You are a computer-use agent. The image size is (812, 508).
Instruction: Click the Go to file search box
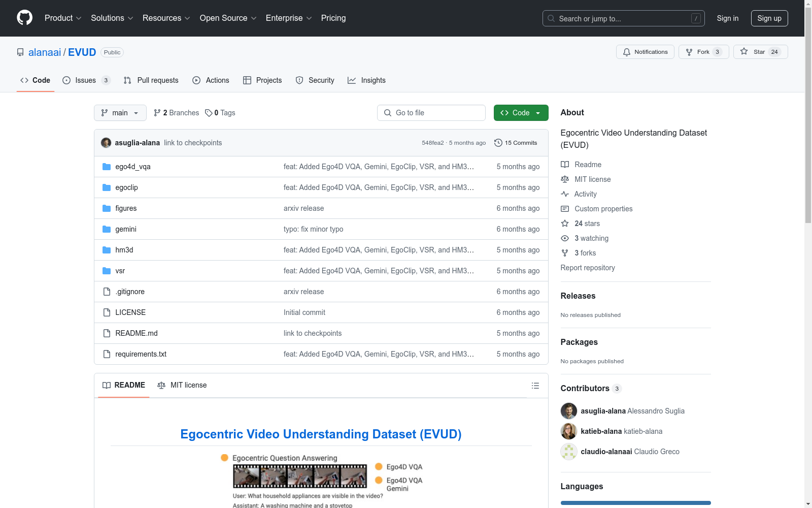tap(431, 113)
